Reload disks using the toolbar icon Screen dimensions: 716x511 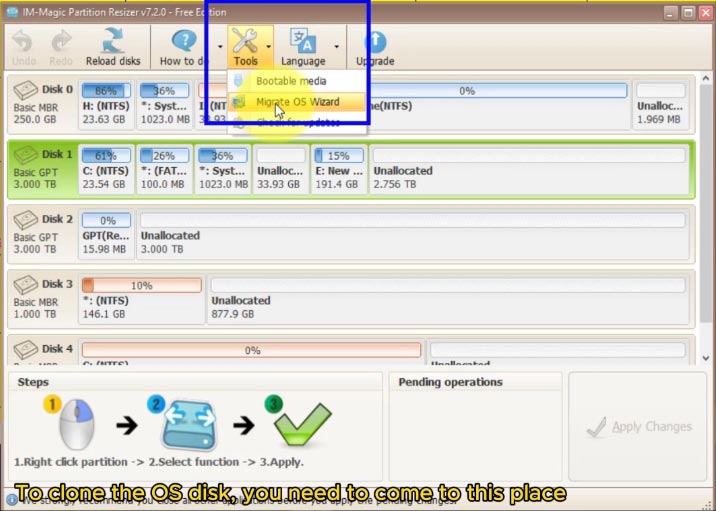point(113,41)
